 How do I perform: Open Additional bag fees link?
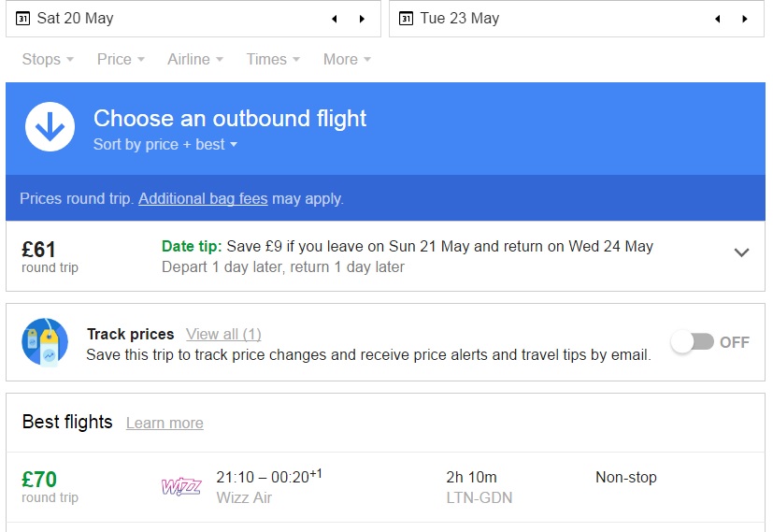click(x=203, y=199)
